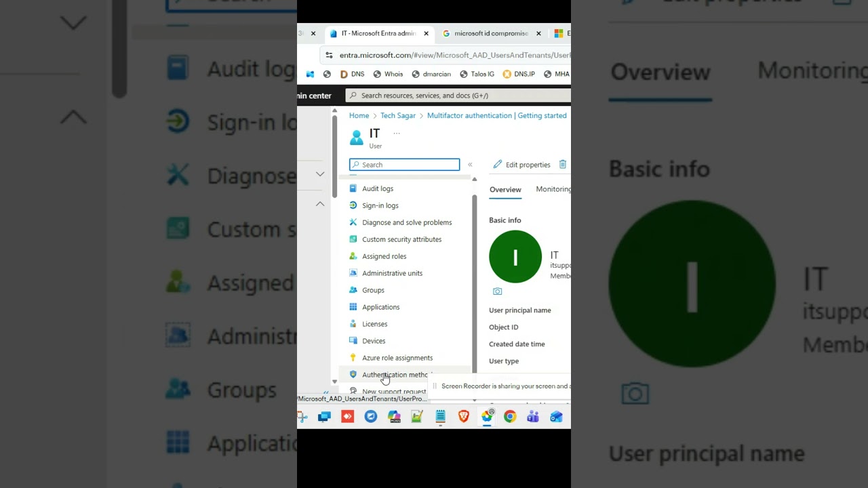Image resolution: width=868 pixels, height=488 pixels.
Task: Click the site information icon in address bar
Action: [x=329, y=56]
